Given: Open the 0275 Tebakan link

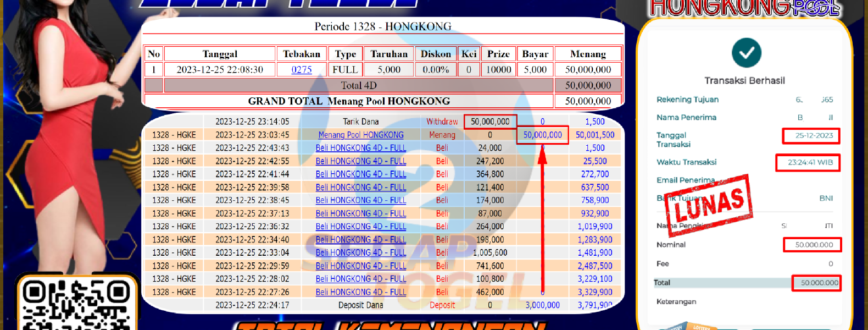Looking at the screenshot, I should pos(302,70).
